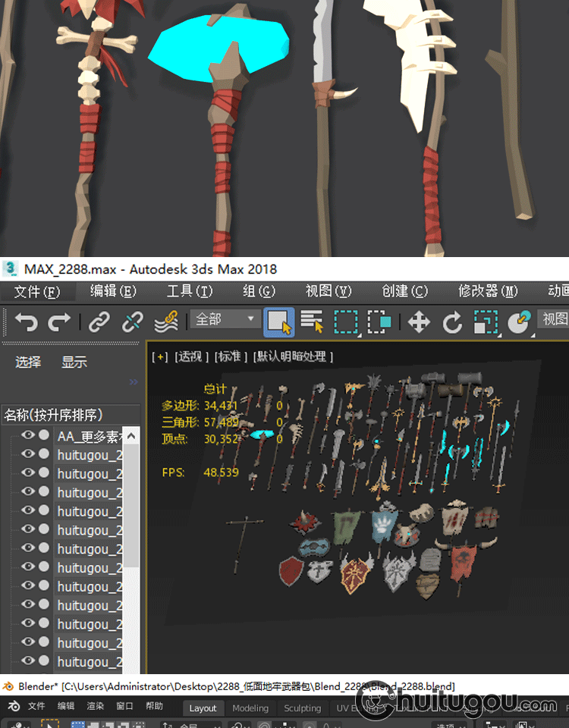Click the Redo arrow in 3ds Max toolbar
This screenshot has height=728, width=569.
59,322
